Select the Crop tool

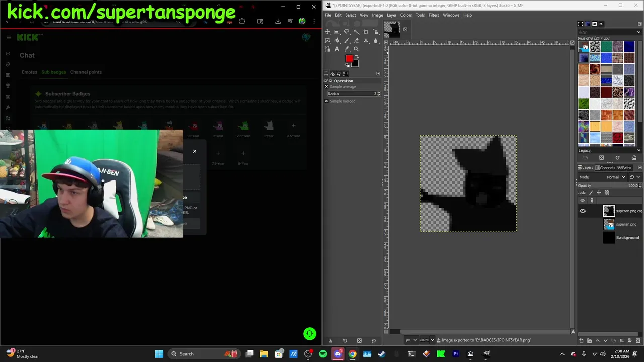click(366, 32)
